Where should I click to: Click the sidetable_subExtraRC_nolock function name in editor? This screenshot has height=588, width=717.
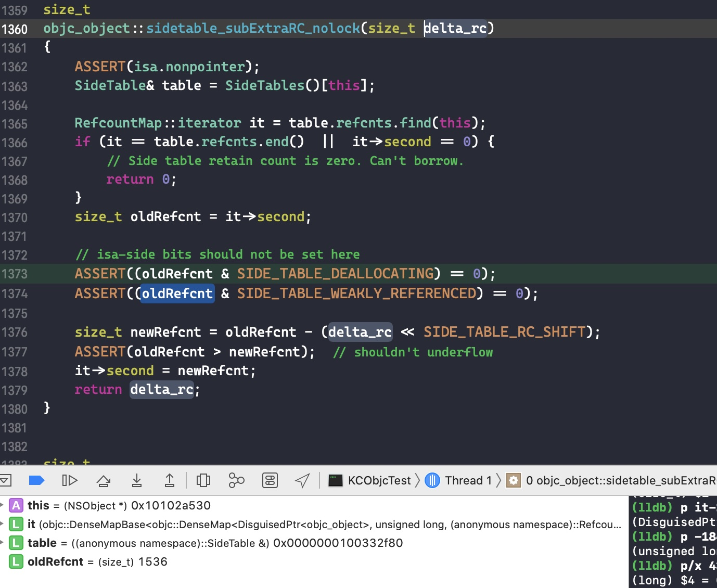pyautogui.click(x=253, y=28)
